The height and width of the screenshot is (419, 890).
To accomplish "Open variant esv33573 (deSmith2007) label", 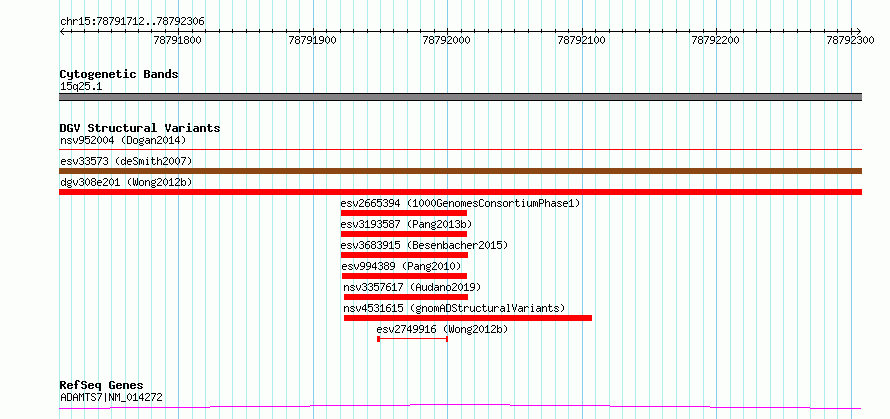I will coord(126,161).
